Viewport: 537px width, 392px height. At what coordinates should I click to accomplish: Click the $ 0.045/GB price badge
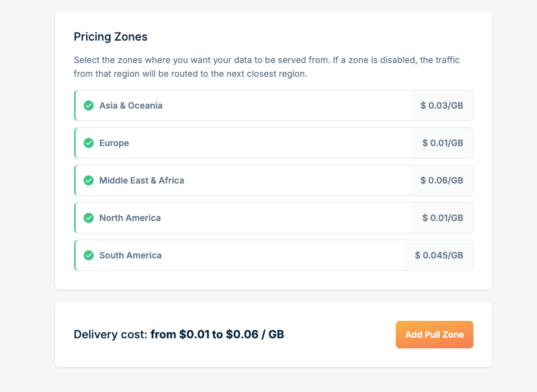[439, 255]
